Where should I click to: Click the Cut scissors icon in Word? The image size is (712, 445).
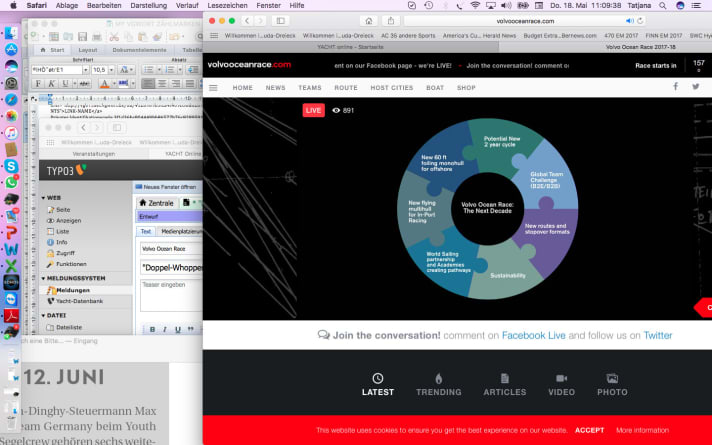point(114,37)
